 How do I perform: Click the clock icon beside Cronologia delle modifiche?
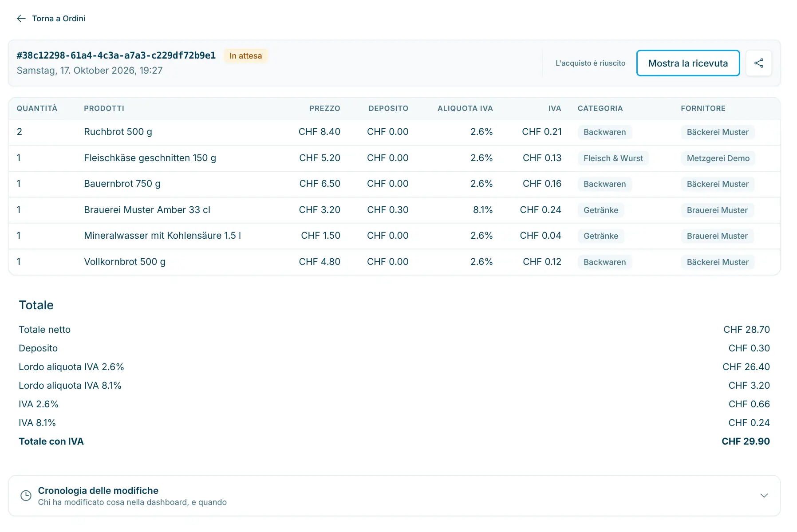26,496
